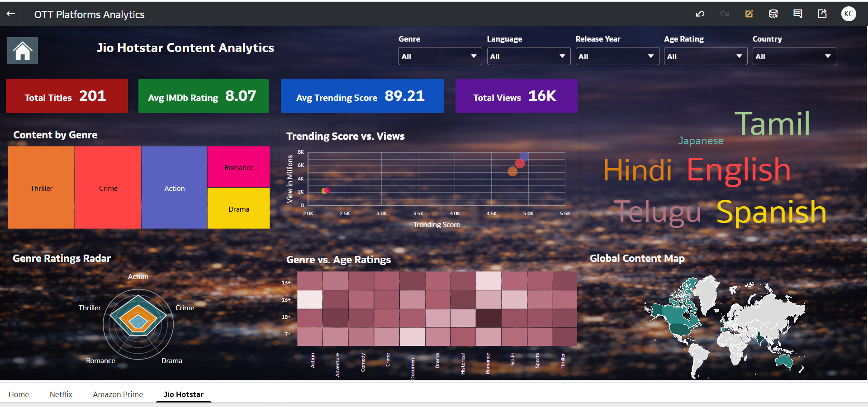The height and width of the screenshot is (407, 868).
Task: Click the Sports heatmap column label
Action: click(537, 360)
